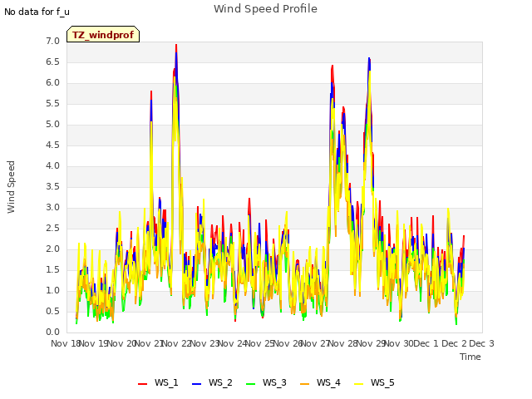Click the WS_2 legend label
Image resolution: width=532 pixels, height=399 pixels.
tap(220, 382)
